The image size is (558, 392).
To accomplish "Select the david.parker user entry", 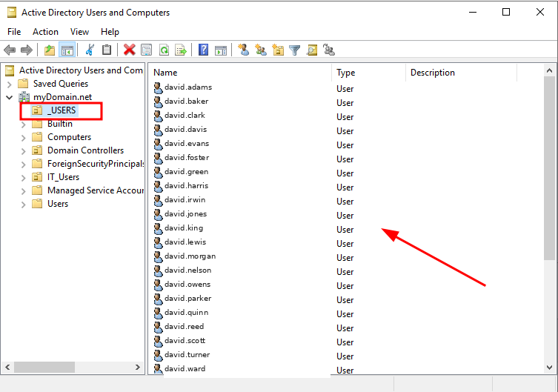I will click(188, 299).
